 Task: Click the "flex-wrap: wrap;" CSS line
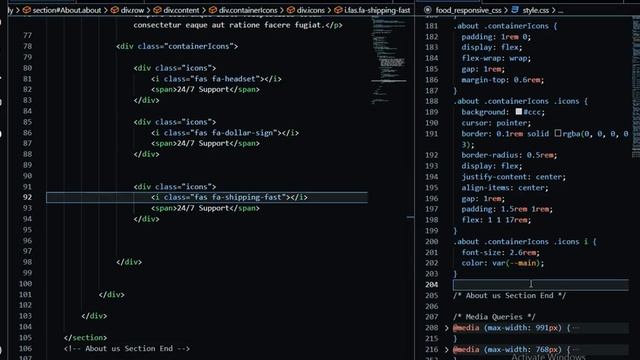click(496, 58)
